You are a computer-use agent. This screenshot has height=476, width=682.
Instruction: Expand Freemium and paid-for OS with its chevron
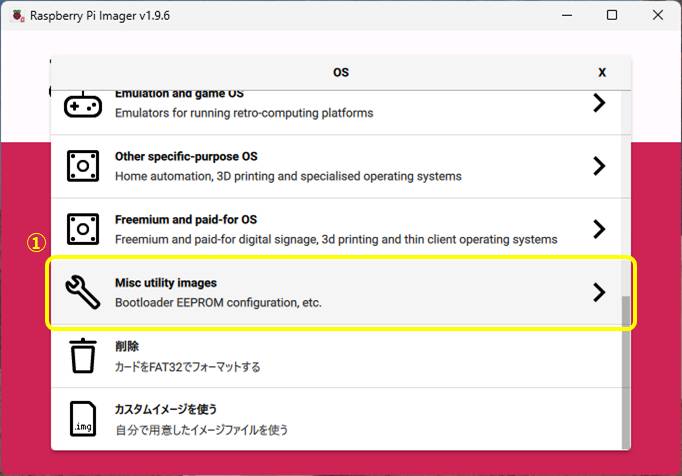pos(598,229)
